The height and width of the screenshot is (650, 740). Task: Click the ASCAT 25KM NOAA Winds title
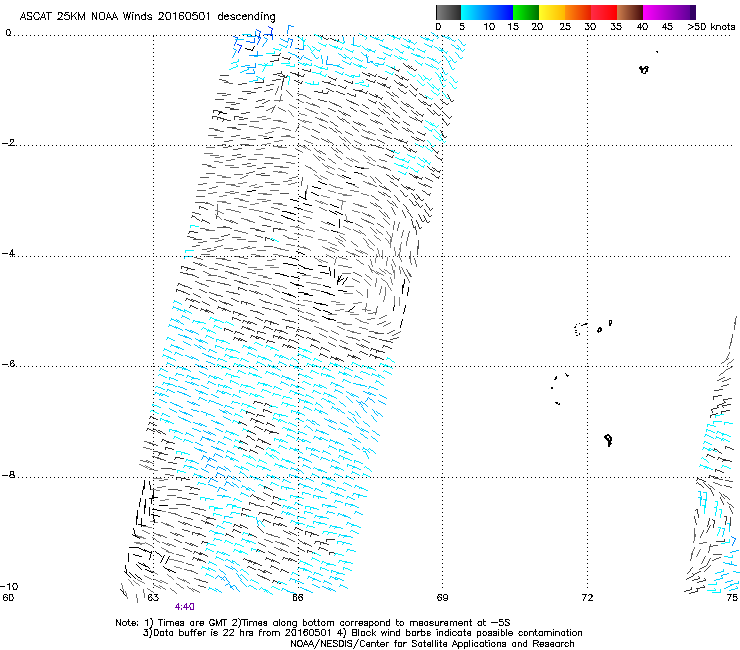[x=147, y=17]
